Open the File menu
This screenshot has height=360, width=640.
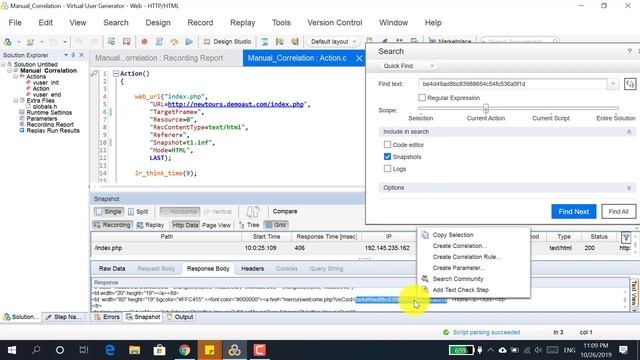click(15, 23)
